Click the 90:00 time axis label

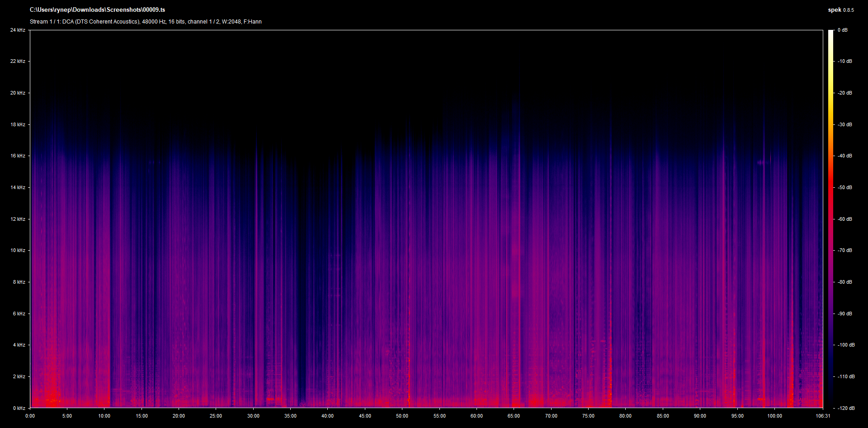[x=700, y=416]
